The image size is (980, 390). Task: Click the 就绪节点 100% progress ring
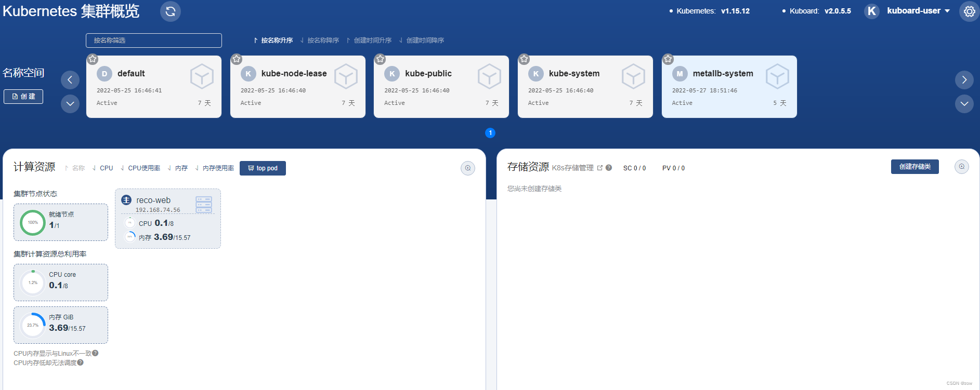tap(33, 223)
